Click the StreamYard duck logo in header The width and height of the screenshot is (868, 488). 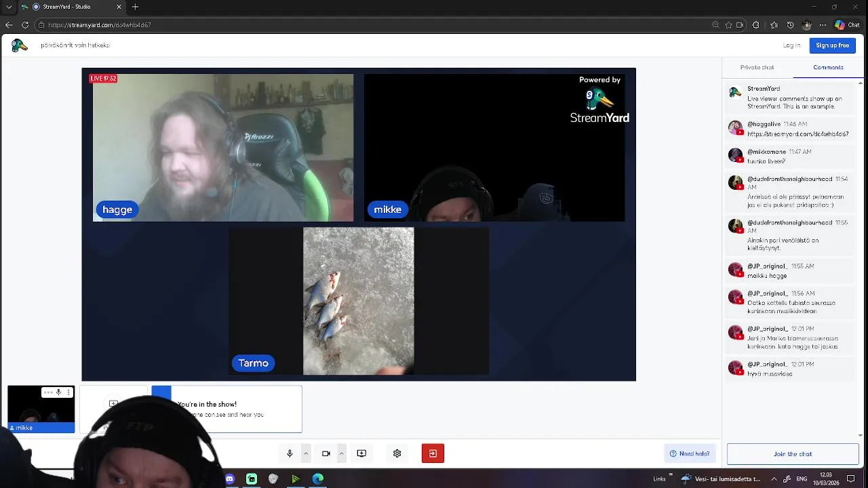[x=19, y=45]
